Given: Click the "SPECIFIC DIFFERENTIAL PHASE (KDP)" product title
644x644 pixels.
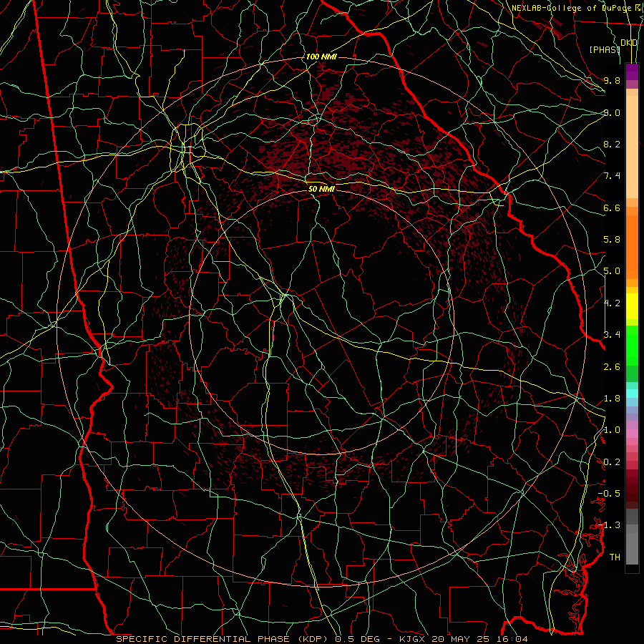Looking at the screenshot, I should click(223, 639).
